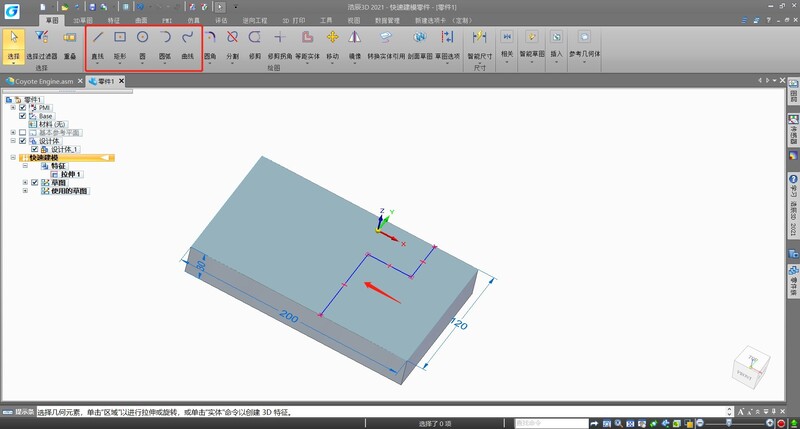Activate the 等距实体 (Offset) tool
Screen dimensions: 800x429
pos(307,44)
